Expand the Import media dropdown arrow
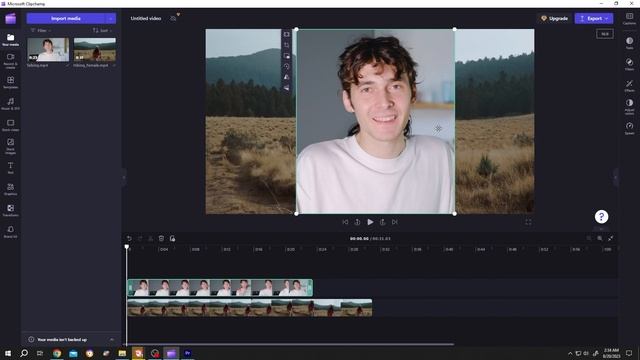Screen dimensions: 640x360 tap(111, 18)
